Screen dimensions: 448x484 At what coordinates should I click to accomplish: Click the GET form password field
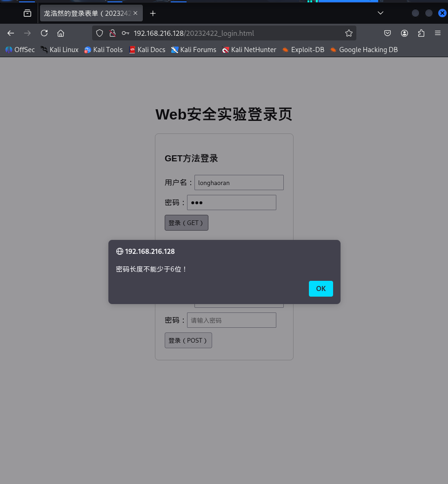tap(232, 203)
